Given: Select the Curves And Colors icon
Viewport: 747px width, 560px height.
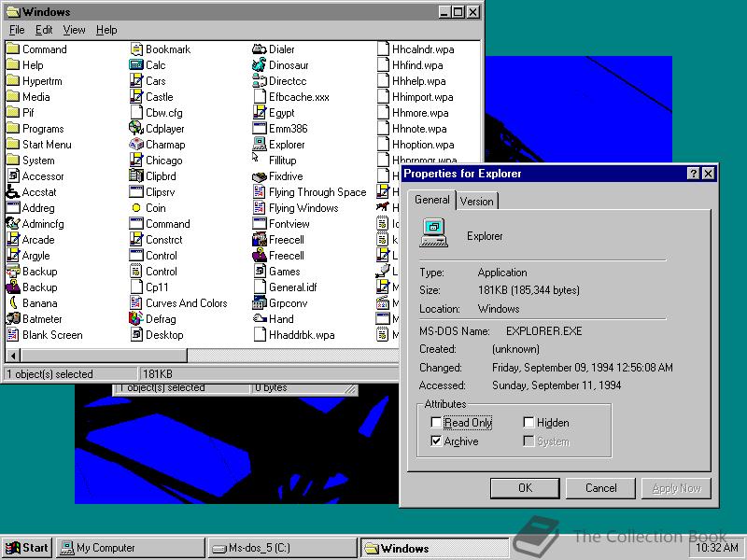Looking at the screenshot, I should tap(136, 302).
